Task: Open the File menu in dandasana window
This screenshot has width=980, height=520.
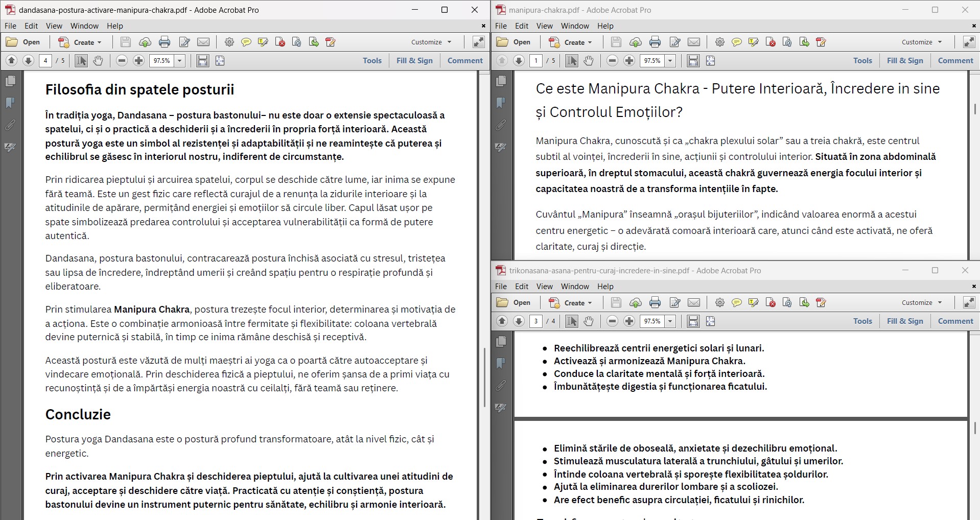Action: 10,26
